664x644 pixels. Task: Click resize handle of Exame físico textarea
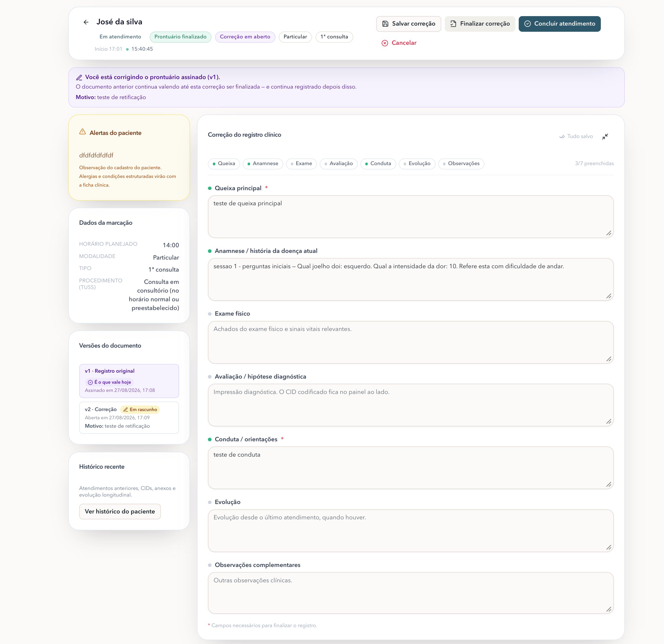click(609, 359)
